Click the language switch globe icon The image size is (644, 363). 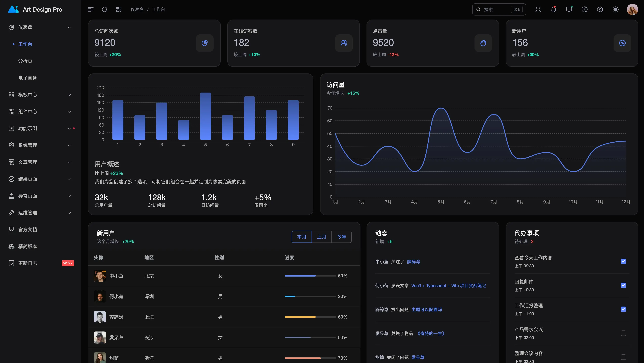click(584, 9)
